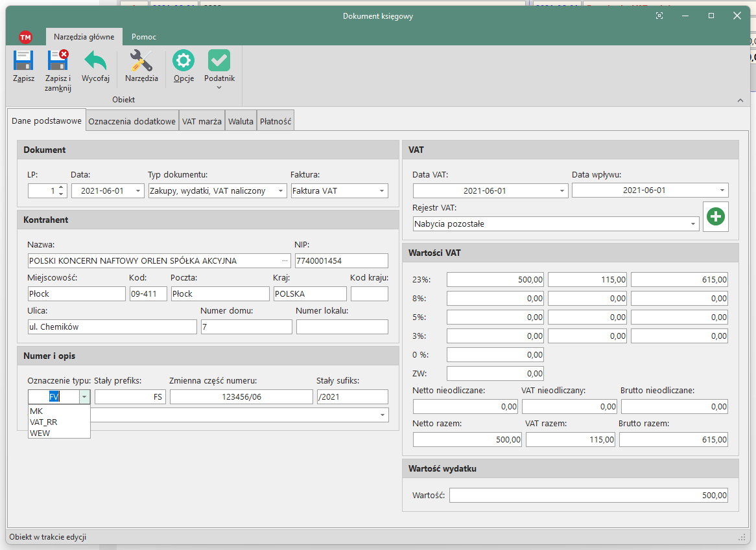Screen dimensions: 756x550
Task: Click the green plus button beside Rejestr VAT
Action: 716,216
